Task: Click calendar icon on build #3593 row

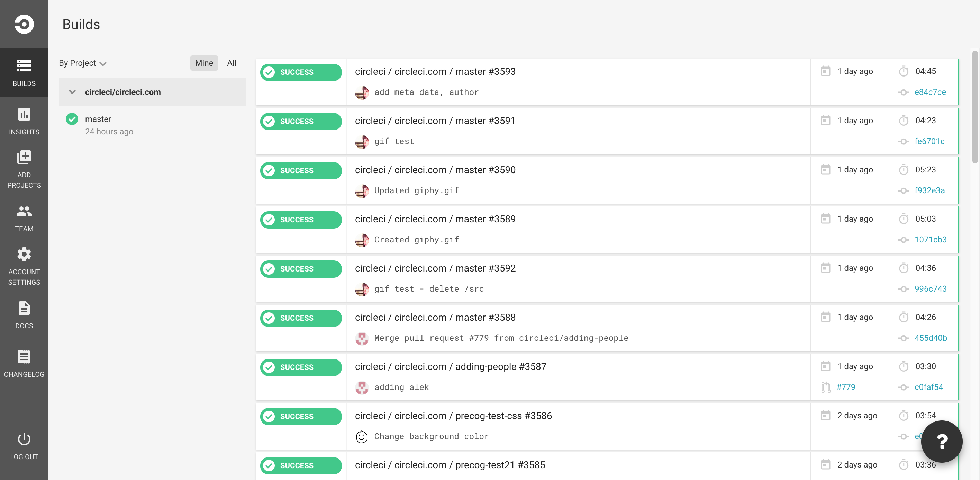Action: coord(825,71)
